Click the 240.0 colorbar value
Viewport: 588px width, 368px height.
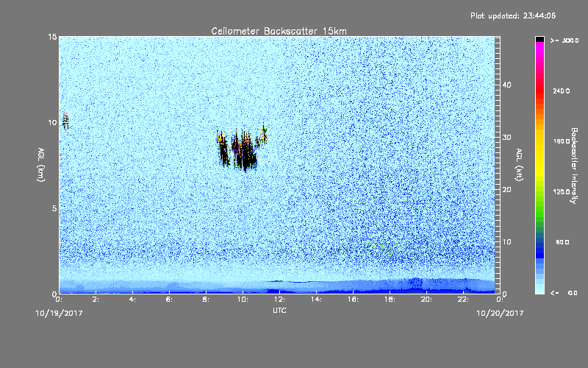[562, 91]
